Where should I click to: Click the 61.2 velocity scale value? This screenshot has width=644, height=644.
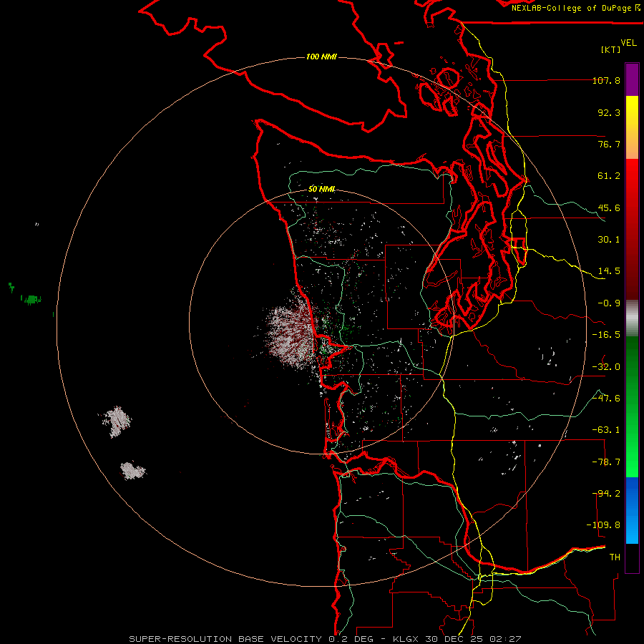(609, 176)
